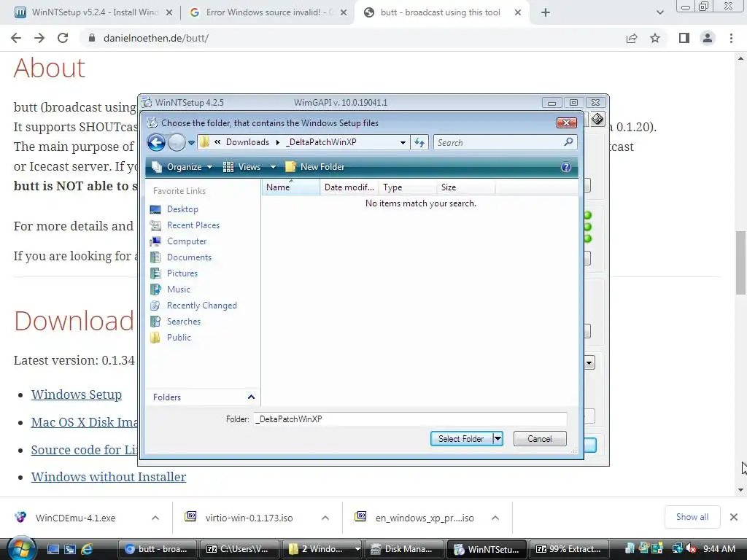Open a new browser tab

point(546,13)
